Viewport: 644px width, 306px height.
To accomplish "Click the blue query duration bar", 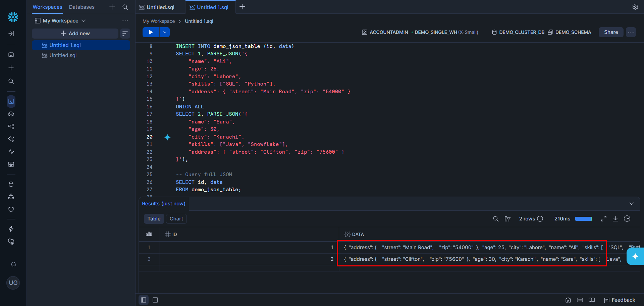I will coord(584,219).
